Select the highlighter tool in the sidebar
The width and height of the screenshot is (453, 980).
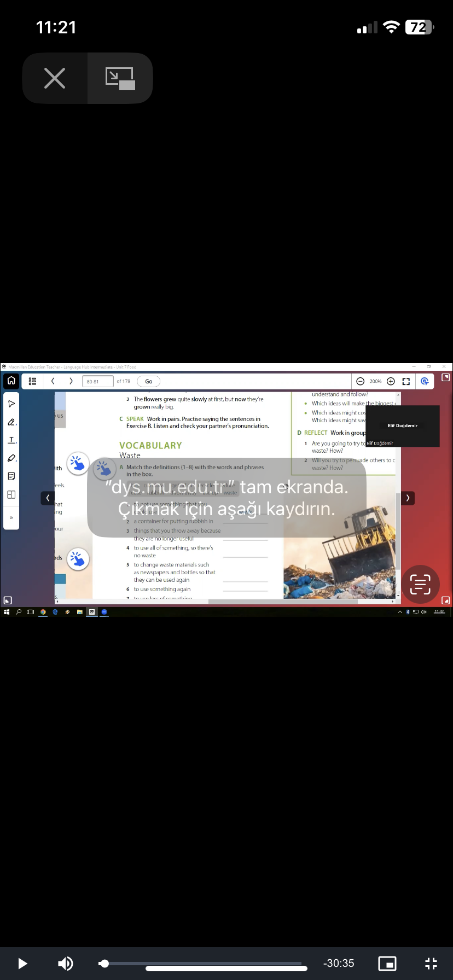click(11, 458)
